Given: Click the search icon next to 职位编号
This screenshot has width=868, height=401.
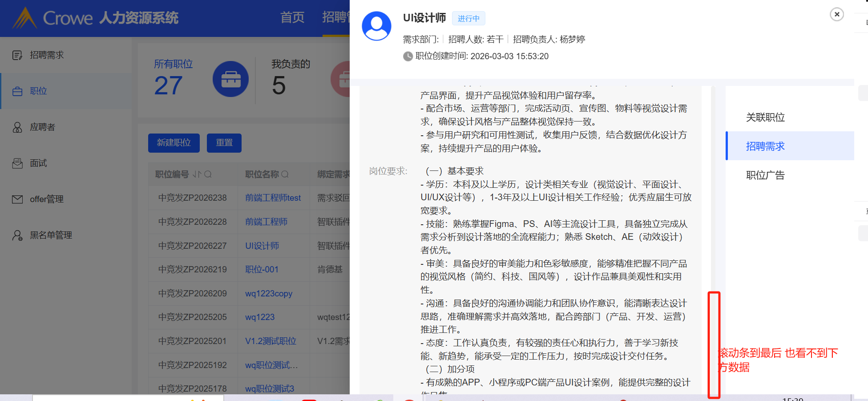Looking at the screenshot, I should [208, 174].
